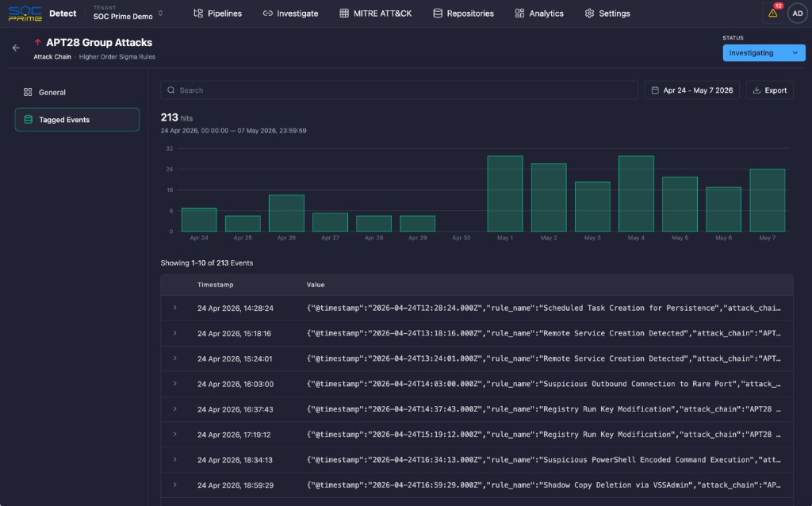Open the tenant switcher SOC Prime Demo
812x506 pixels.
(128, 13)
